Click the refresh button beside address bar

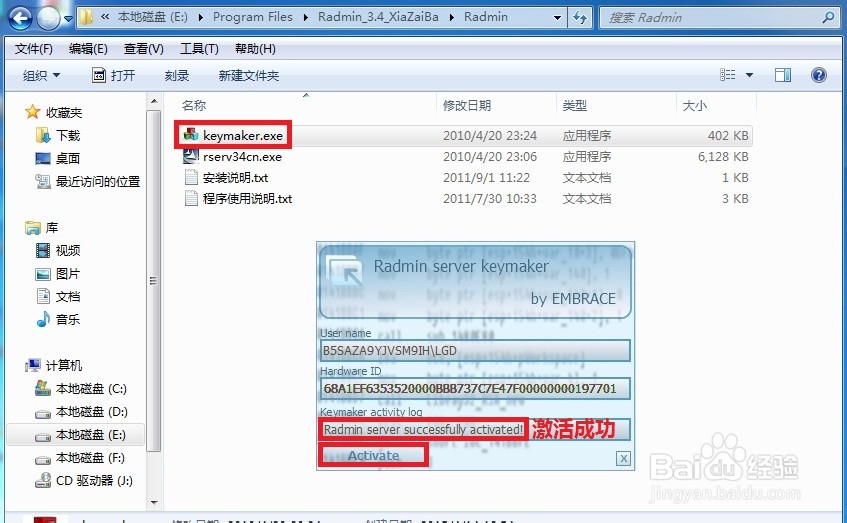point(580,18)
